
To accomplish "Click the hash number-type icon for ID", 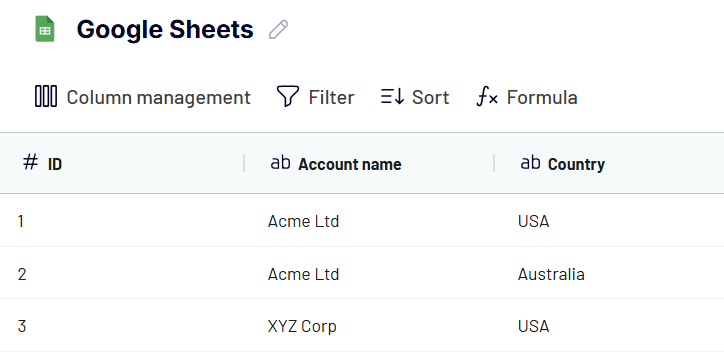I will pyautogui.click(x=30, y=162).
